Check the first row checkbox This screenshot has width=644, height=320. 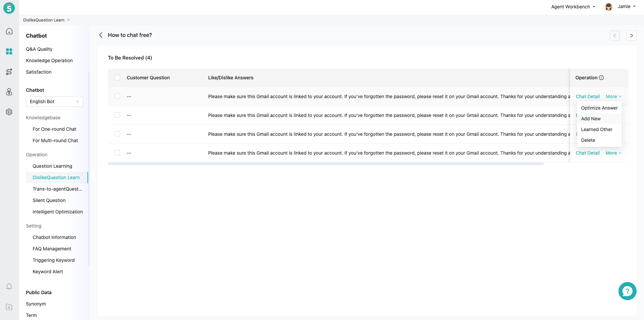point(117,96)
